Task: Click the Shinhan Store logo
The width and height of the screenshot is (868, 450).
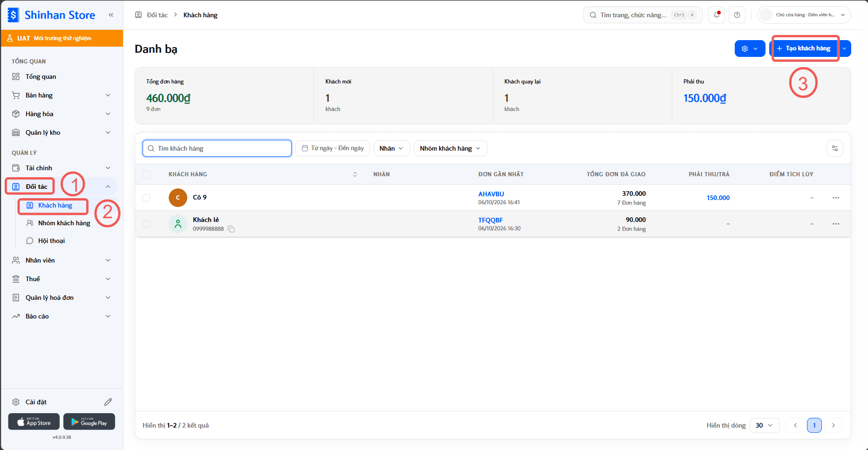Action: click(51, 15)
